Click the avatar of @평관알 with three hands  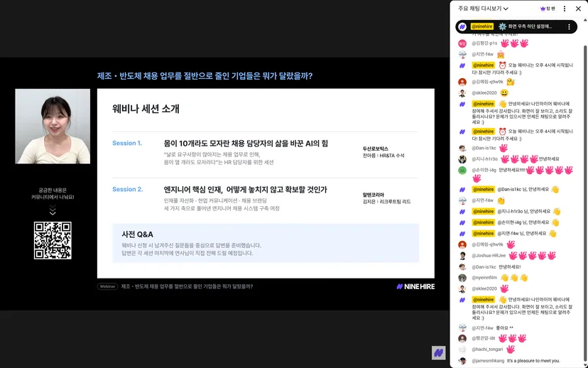click(462, 338)
